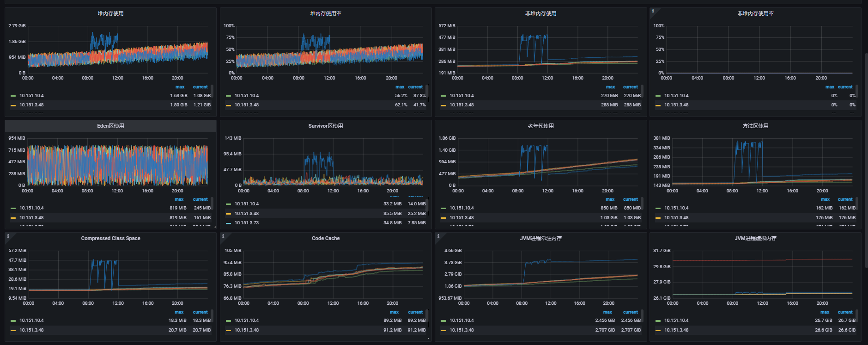Open the 堆内存使用 panel title menu

[110, 13]
